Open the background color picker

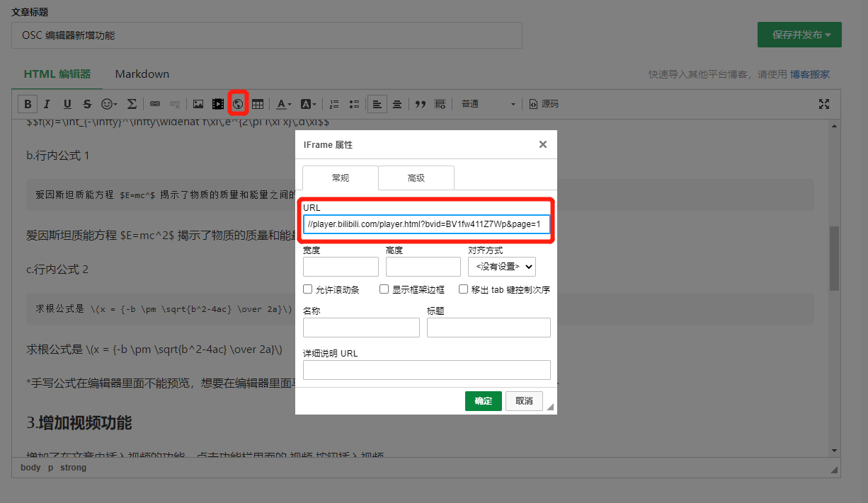(x=309, y=104)
